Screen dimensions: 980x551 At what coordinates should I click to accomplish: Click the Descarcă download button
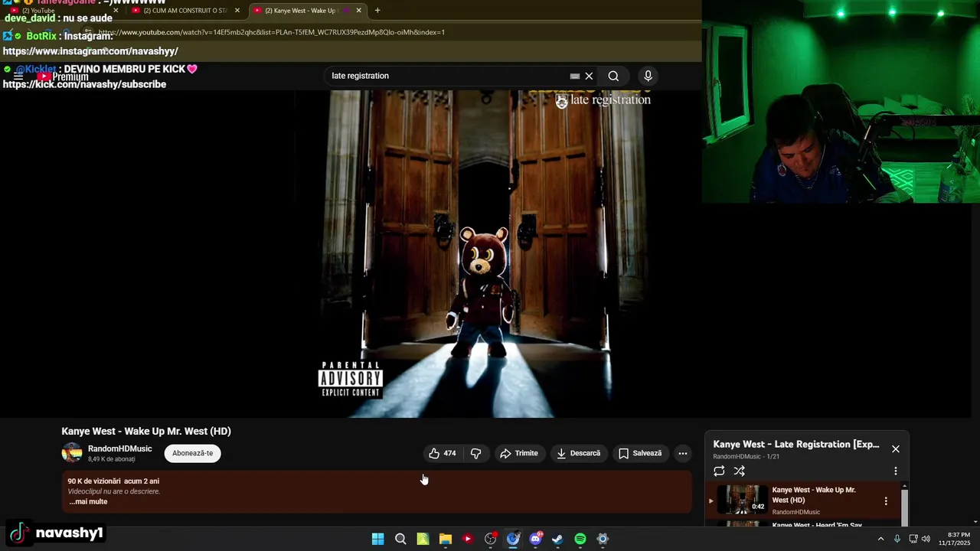579,453
